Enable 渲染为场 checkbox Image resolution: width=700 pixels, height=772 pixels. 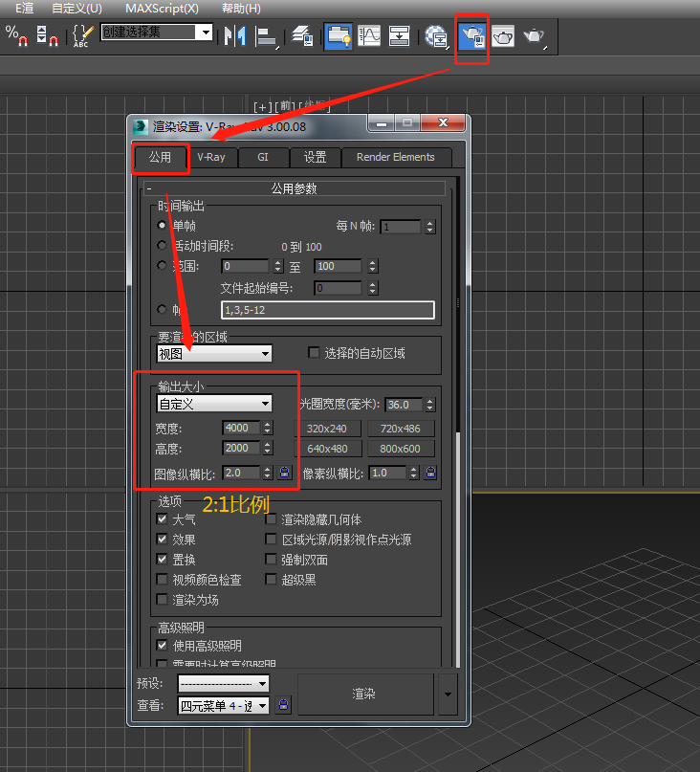click(x=162, y=600)
